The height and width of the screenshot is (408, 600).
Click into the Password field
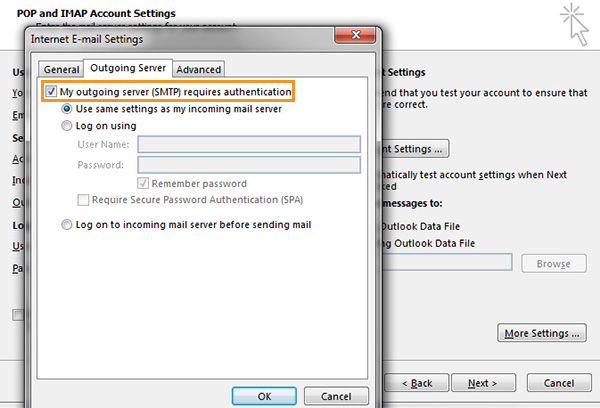249,165
